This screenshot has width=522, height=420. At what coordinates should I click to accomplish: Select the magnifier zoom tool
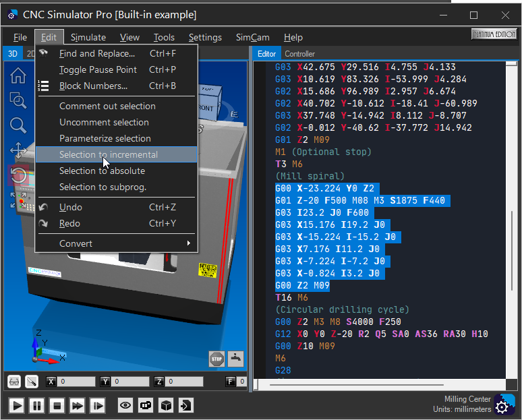(x=18, y=125)
